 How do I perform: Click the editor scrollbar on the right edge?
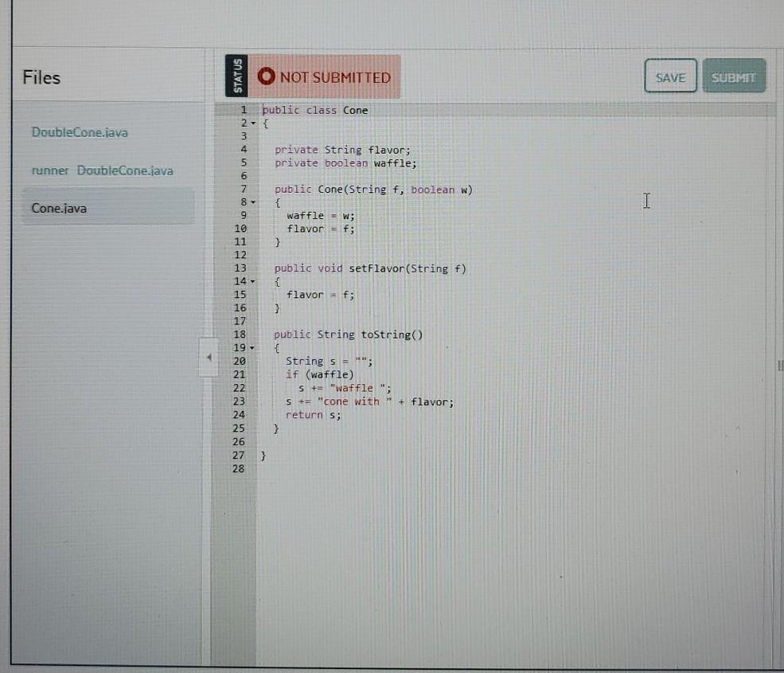pyautogui.click(x=778, y=366)
